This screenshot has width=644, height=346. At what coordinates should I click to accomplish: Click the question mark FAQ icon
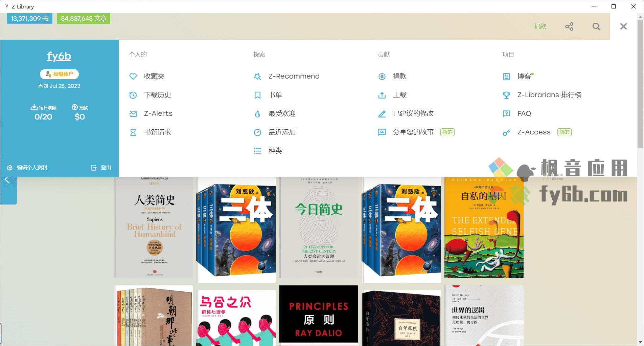click(x=506, y=114)
